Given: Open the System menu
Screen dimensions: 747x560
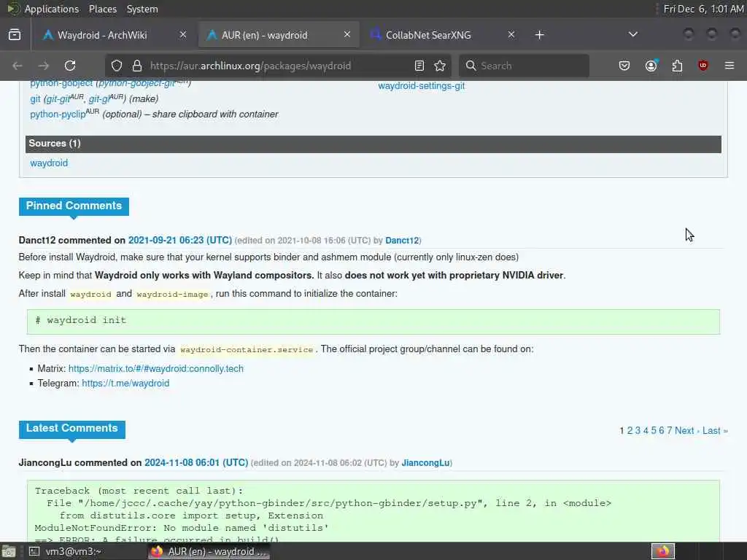Looking at the screenshot, I should 142,9.
